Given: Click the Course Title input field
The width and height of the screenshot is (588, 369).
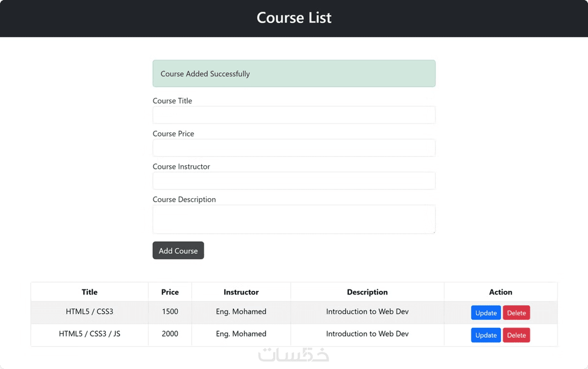Looking at the screenshot, I should point(294,115).
